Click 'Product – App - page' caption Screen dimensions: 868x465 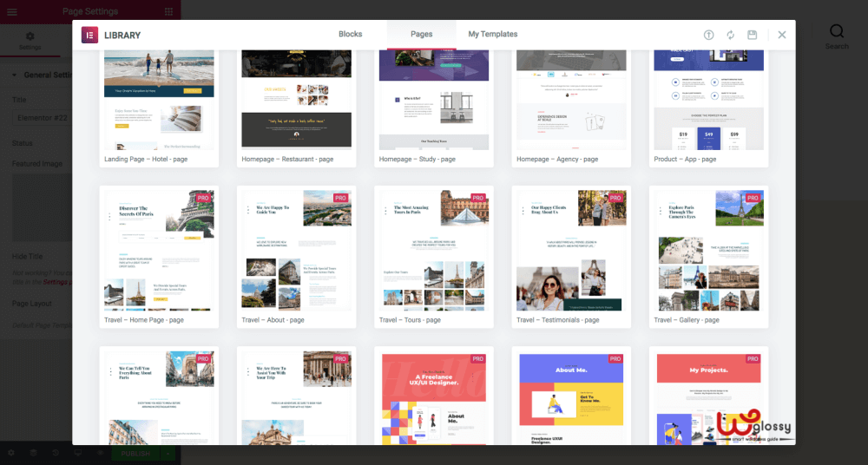685,159
